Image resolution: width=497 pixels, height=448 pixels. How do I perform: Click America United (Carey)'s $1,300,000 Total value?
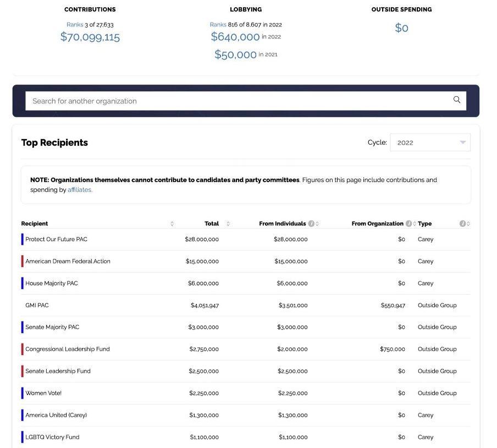204,415
